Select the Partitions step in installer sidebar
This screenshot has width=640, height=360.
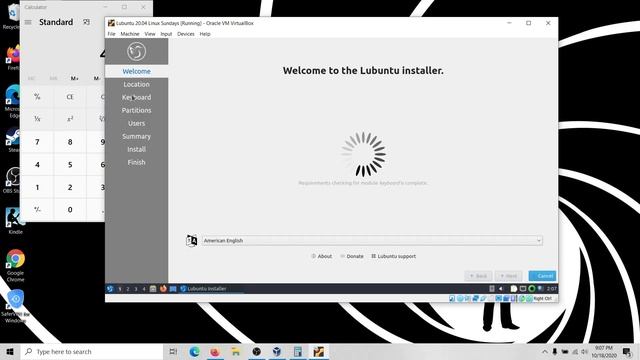[x=136, y=110]
